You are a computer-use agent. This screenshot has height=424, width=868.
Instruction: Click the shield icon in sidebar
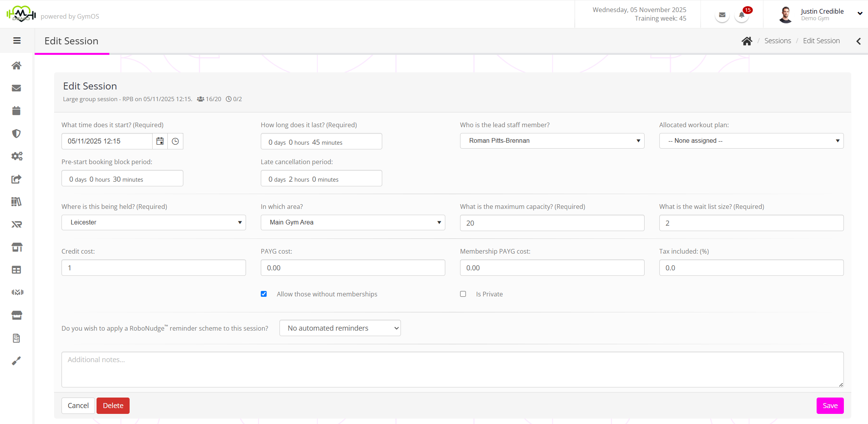pos(16,133)
